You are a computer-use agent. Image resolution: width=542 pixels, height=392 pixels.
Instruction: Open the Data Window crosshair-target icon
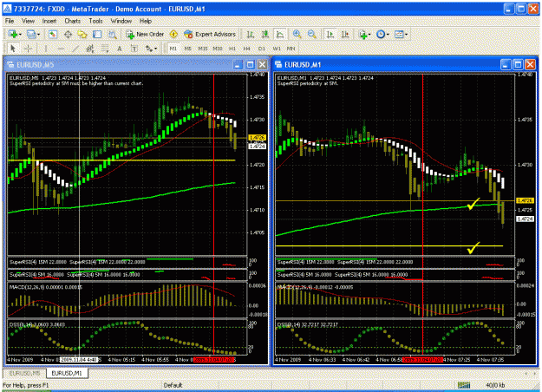68,34
